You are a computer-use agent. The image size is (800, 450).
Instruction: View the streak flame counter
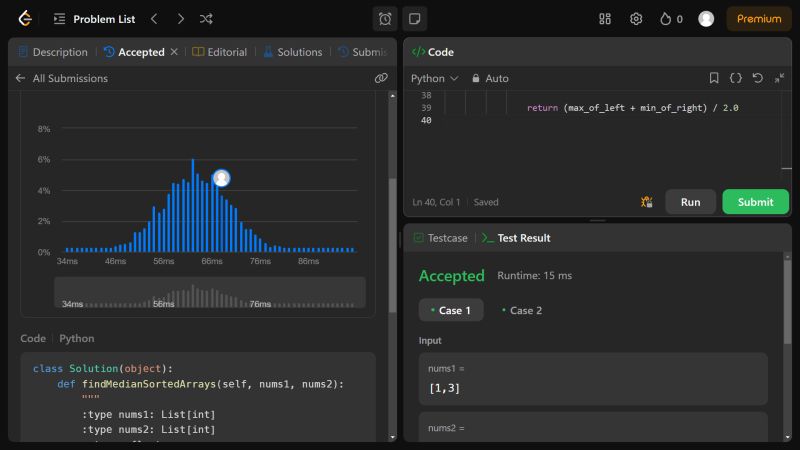(671, 19)
